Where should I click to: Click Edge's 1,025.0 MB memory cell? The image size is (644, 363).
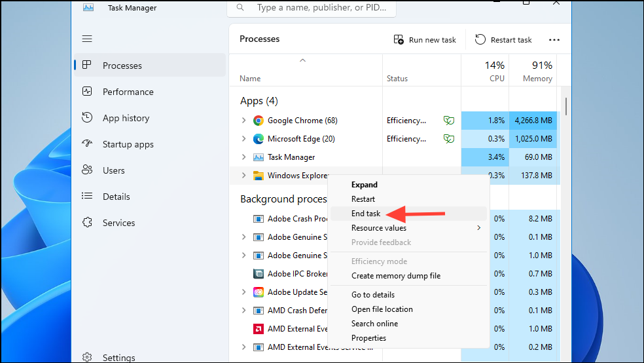click(x=533, y=139)
